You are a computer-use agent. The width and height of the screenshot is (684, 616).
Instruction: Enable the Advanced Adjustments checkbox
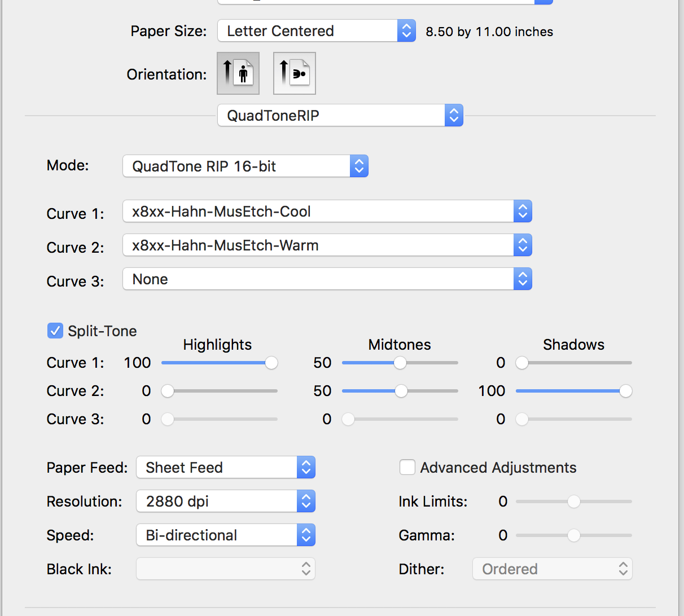coord(407,468)
